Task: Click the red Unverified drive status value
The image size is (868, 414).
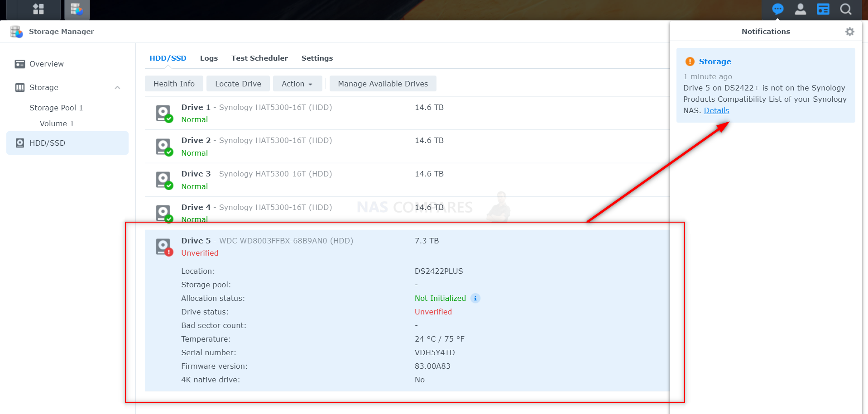Action: 433,312
